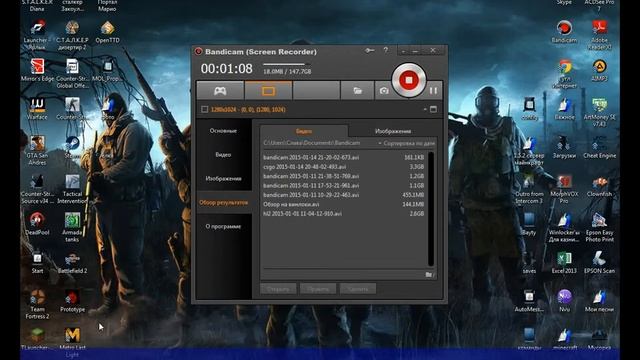Open Cheat Engine desktop icon
This screenshot has height=360, width=640.
[600, 147]
